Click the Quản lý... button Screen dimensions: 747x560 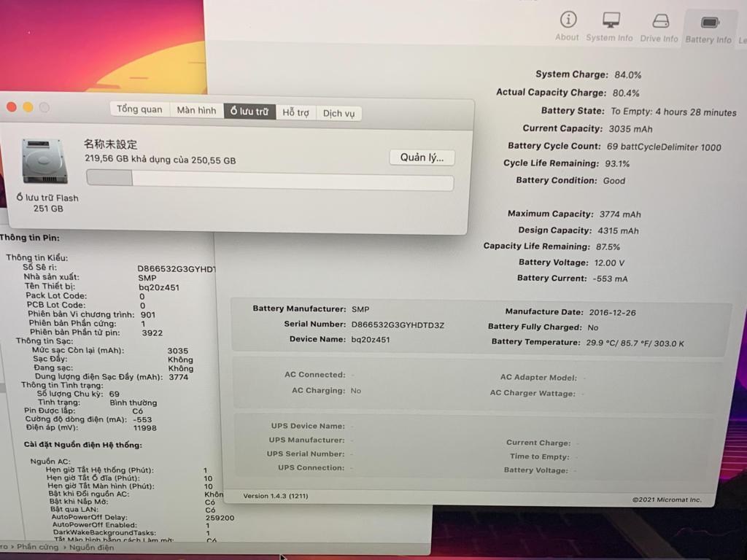[x=422, y=157]
